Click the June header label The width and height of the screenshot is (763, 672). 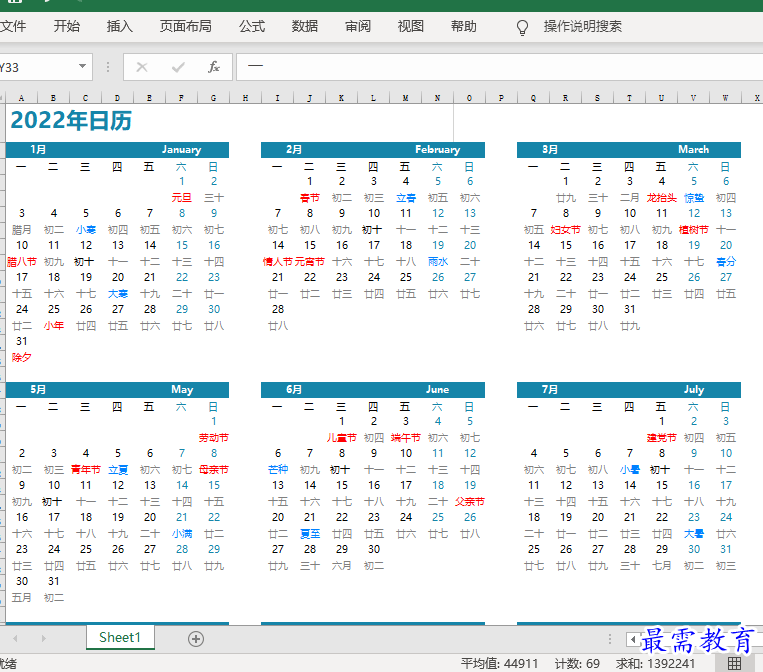437,389
